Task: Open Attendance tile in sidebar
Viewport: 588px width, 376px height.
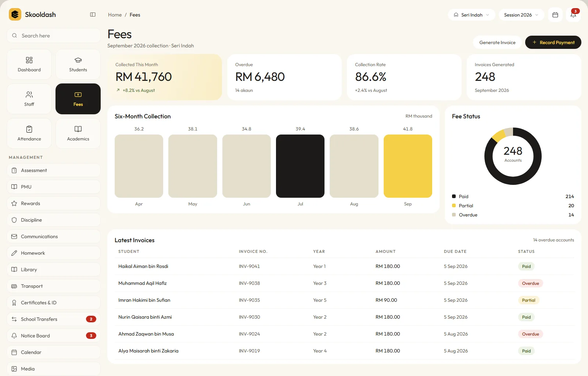Action: point(29,133)
